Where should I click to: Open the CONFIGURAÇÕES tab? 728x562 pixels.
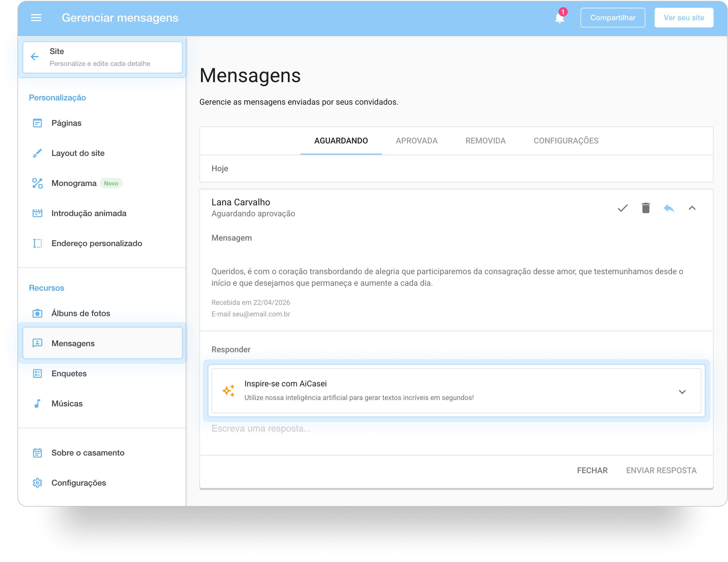[x=566, y=141]
